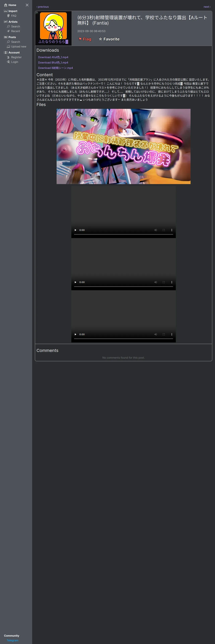
Task: Go to the previous post
Action: pyautogui.click(x=43, y=7)
